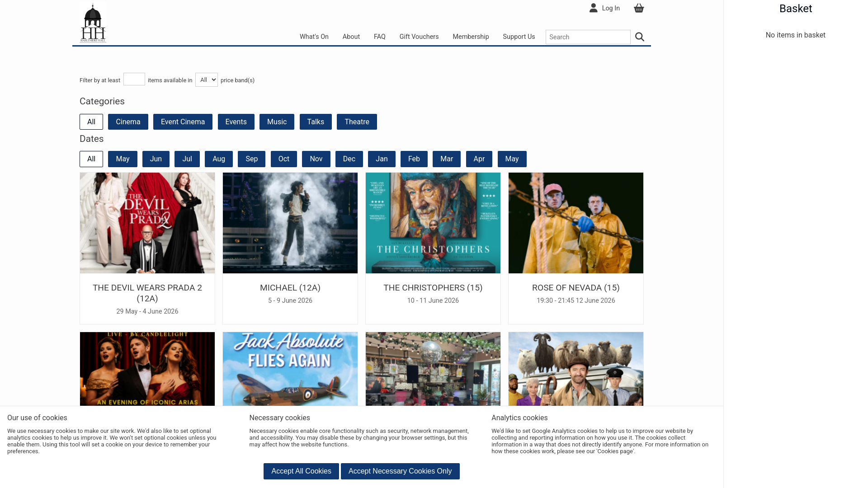868x488 pixels.
Task: Open the FAQ menu item
Action: [379, 37]
